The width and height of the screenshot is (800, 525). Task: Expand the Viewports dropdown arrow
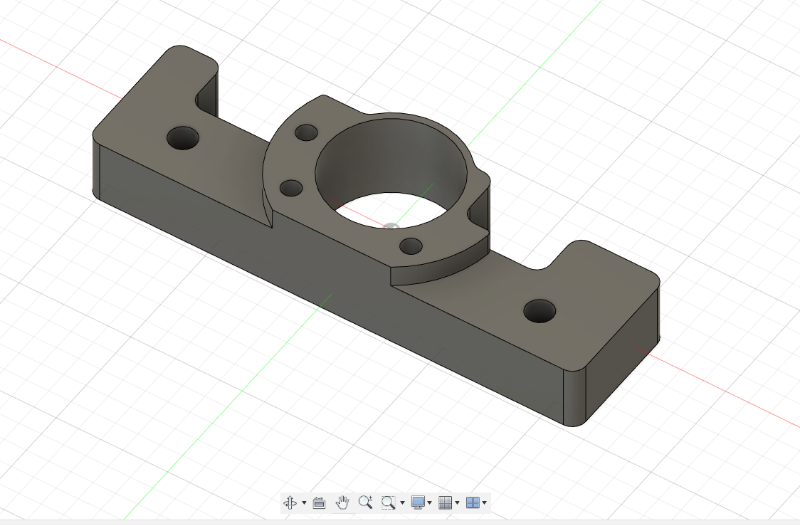click(x=485, y=503)
